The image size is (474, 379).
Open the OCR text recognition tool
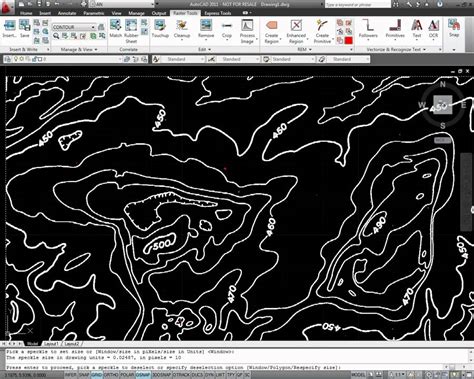pyautogui.click(x=433, y=29)
